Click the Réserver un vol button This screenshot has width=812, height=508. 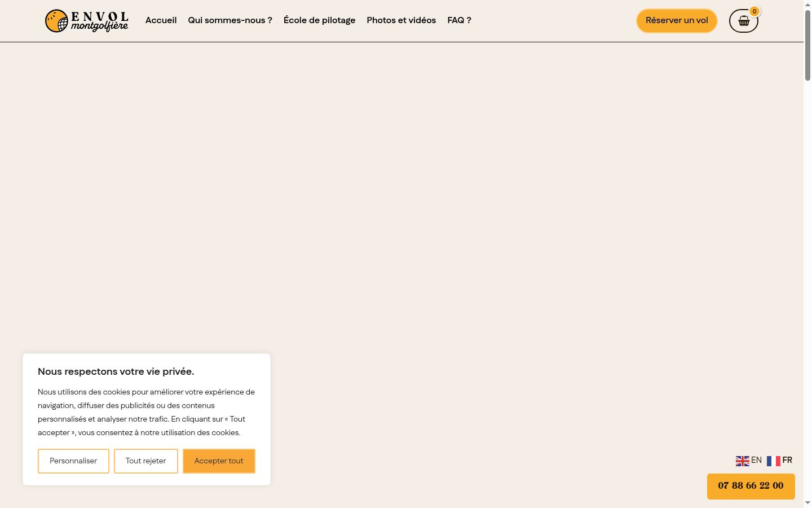click(x=677, y=21)
